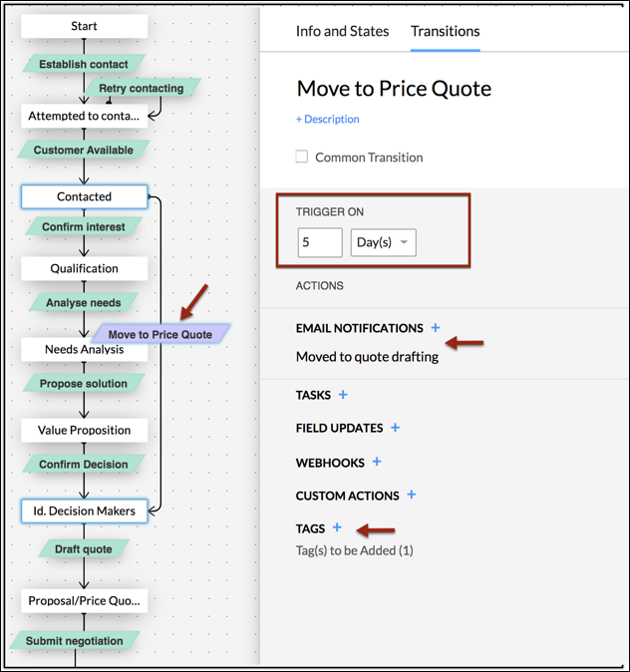630x672 pixels.
Task: Add an email notification with plus icon
Action: click(x=436, y=328)
